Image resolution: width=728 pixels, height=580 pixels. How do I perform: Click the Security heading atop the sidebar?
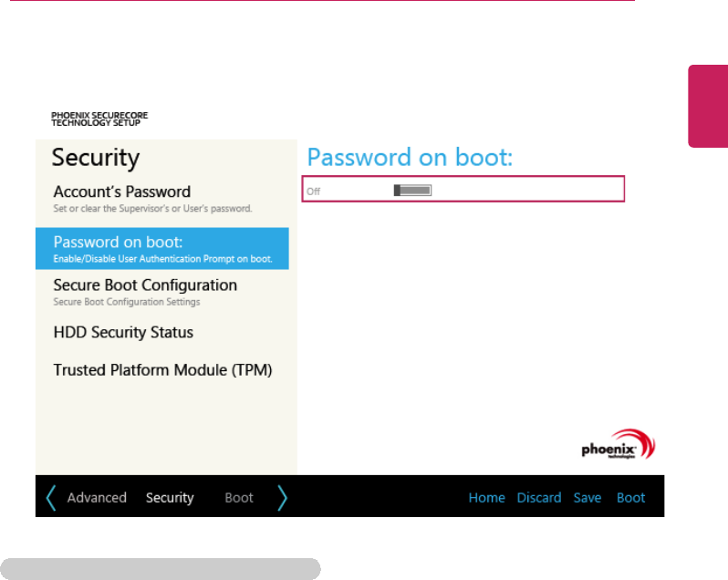[96, 158]
